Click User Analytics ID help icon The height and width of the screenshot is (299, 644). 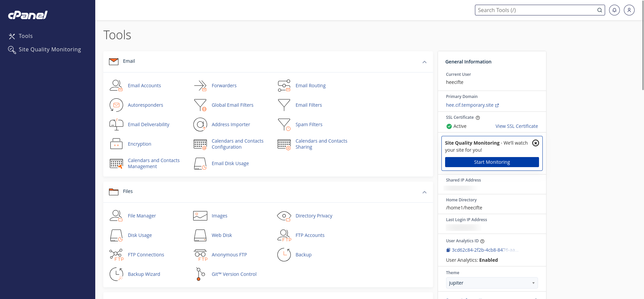click(482, 241)
